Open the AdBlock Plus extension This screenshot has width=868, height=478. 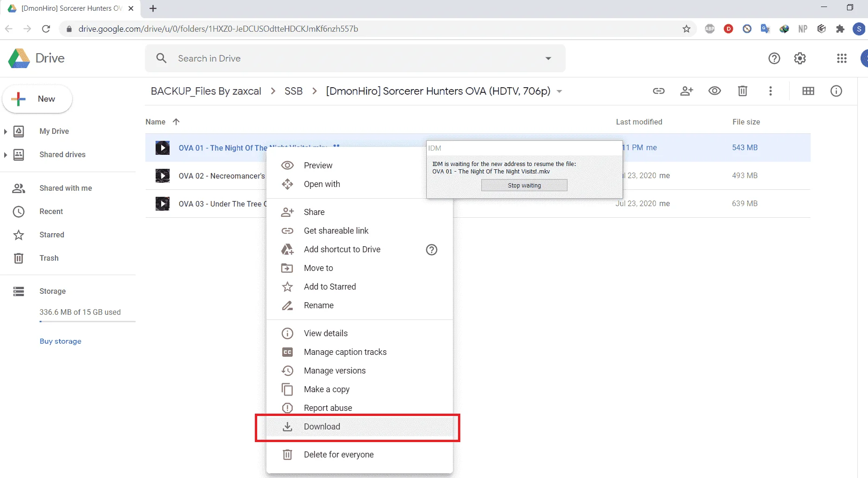coord(710,29)
